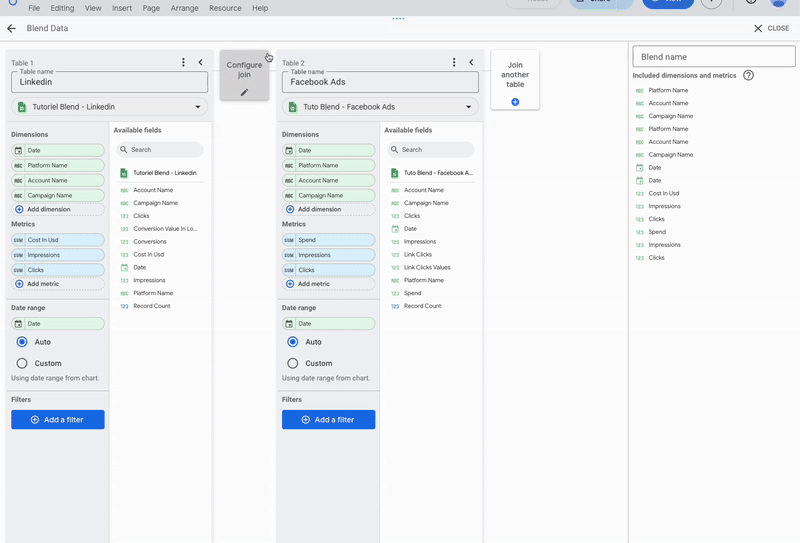Screen dimensions: 800x543
Task: Click the plus icon under Join another table
Action: 515,102
